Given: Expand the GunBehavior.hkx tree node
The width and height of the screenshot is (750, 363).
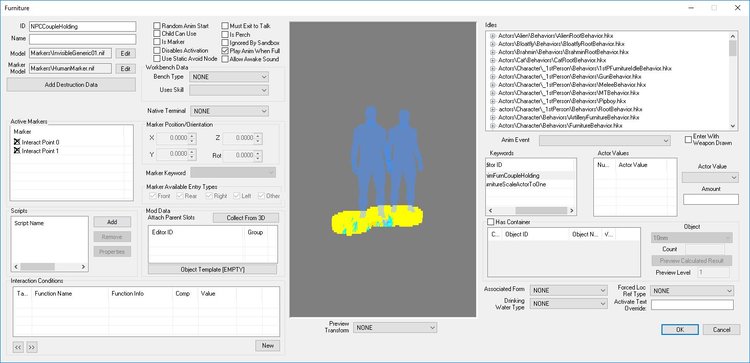Looking at the screenshot, I should pos(492,77).
